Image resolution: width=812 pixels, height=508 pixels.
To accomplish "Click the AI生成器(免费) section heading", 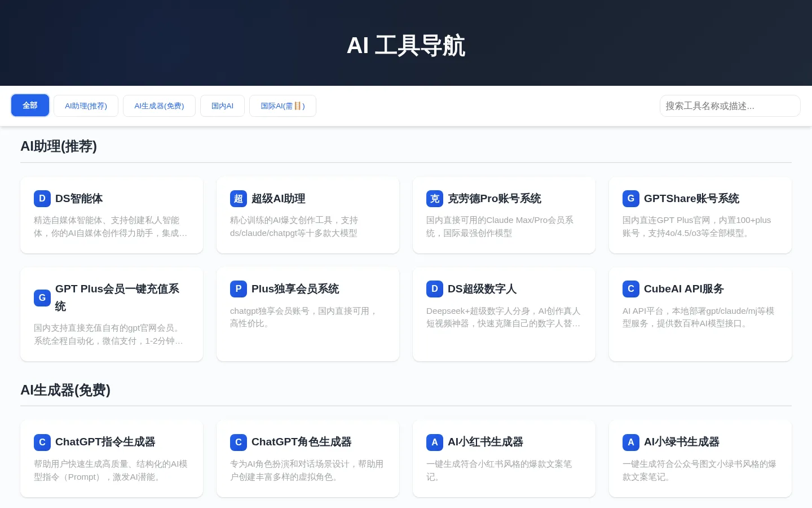I will tap(65, 390).
